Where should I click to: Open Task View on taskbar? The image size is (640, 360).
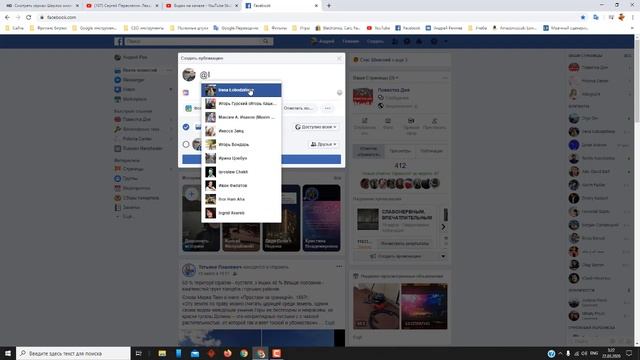click(x=139, y=353)
